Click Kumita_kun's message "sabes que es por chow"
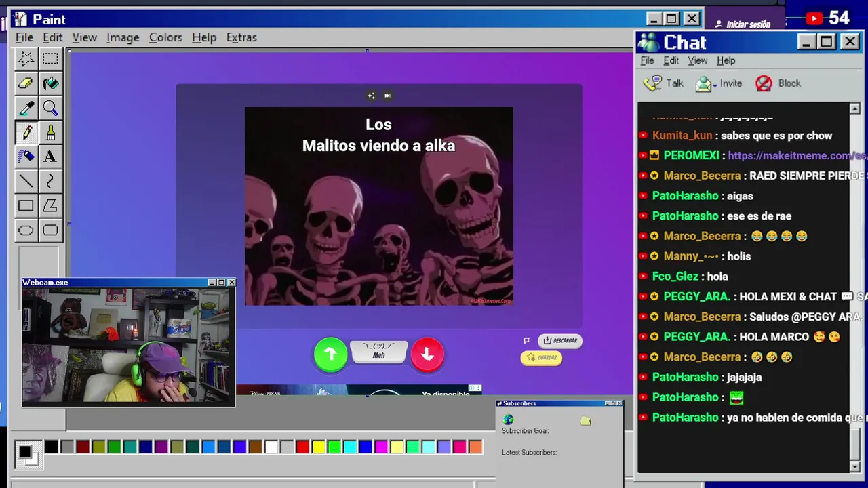Screen dimensions: 868x488 point(776,136)
